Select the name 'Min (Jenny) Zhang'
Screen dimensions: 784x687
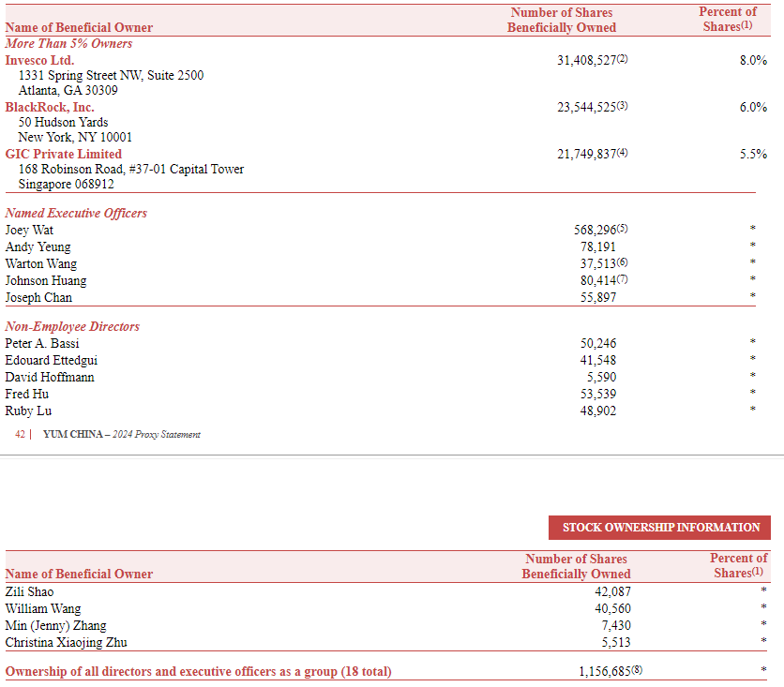click(55, 626)
